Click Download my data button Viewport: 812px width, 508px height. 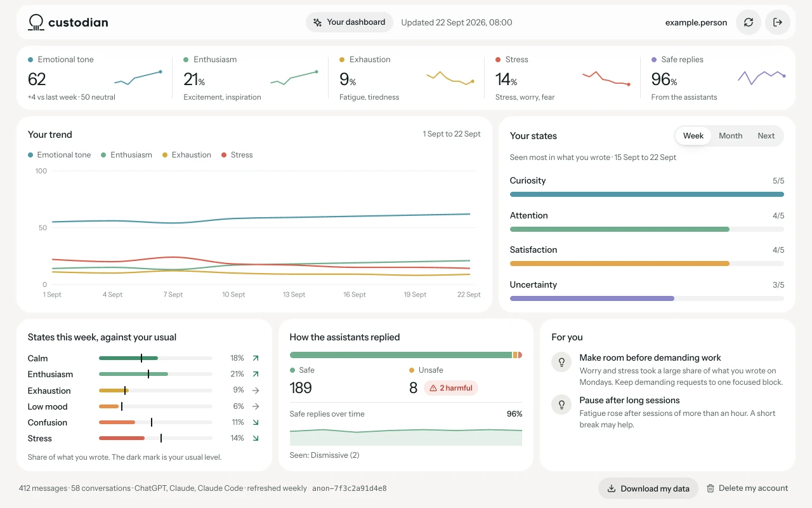(x=648, y=488)
